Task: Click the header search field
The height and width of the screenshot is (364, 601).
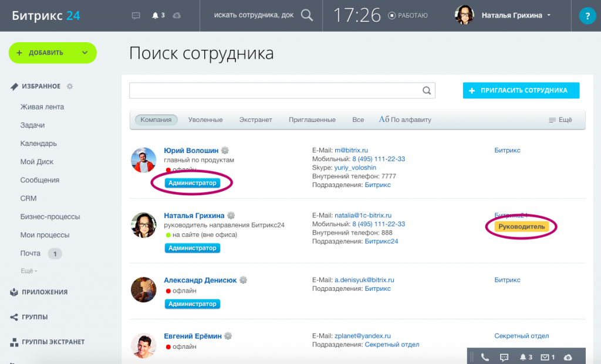Action: [x=254, y=15]
